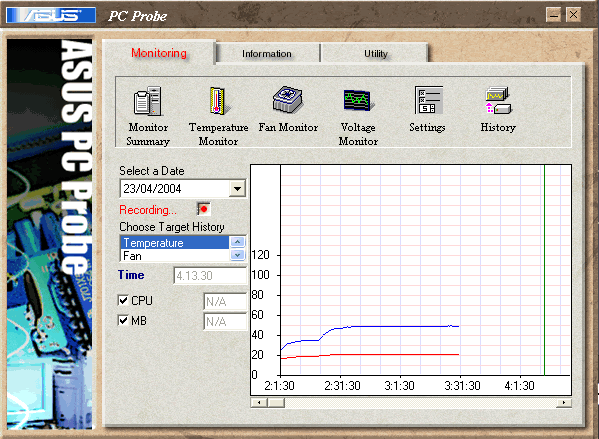Open the Temperature Monitor thermometer icon
The width and height of the screenshot is (599, 439).
[x=218, y=101]
